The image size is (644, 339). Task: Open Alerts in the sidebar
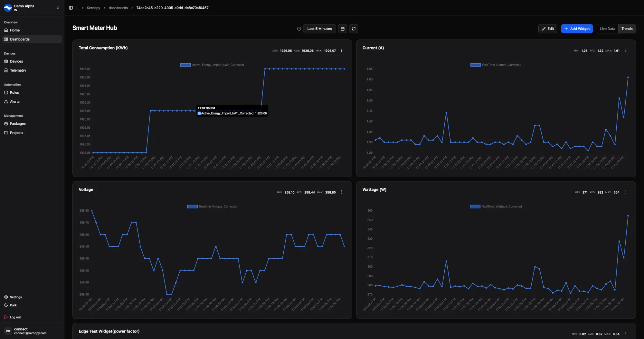(x=15, y=102)
